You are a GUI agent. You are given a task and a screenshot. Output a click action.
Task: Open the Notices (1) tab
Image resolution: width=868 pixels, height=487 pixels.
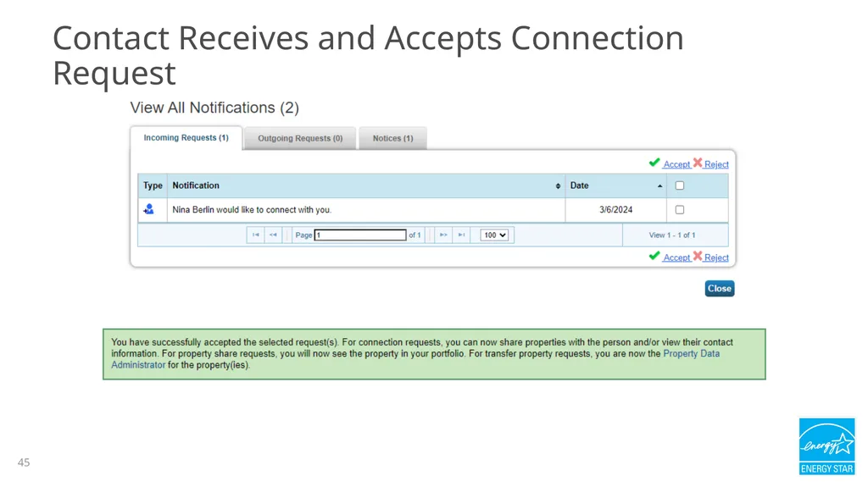pos(392,138)
